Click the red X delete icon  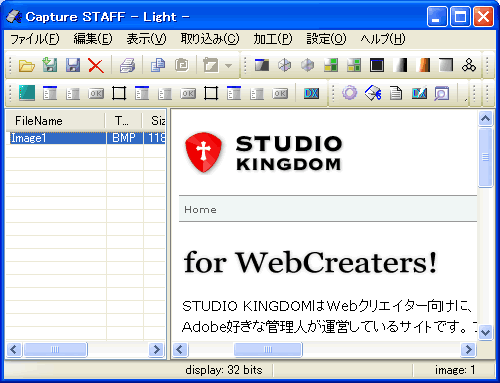tap(96, 65)
